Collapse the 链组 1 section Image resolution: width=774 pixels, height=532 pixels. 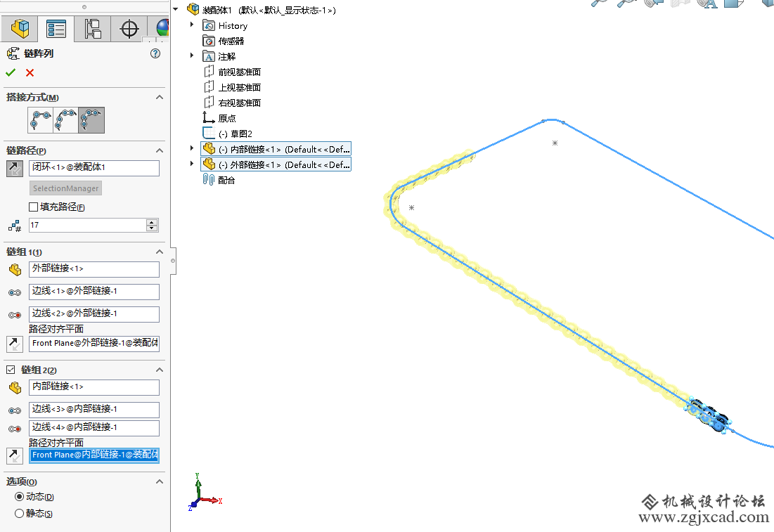(x=160, y=252)
